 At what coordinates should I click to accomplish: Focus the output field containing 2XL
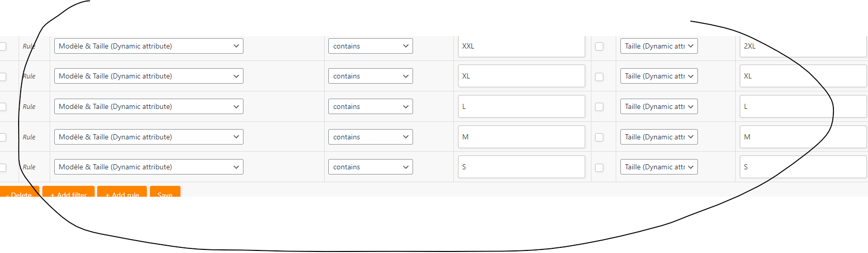803,46
